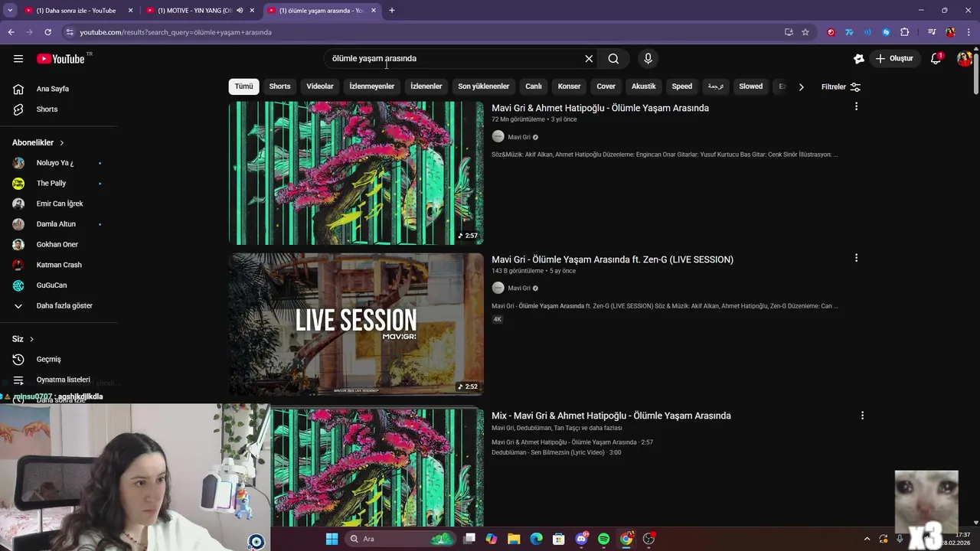
Task: Show more filter chips with right arrow
Action: pyautogui.click(x=801, y=86)
